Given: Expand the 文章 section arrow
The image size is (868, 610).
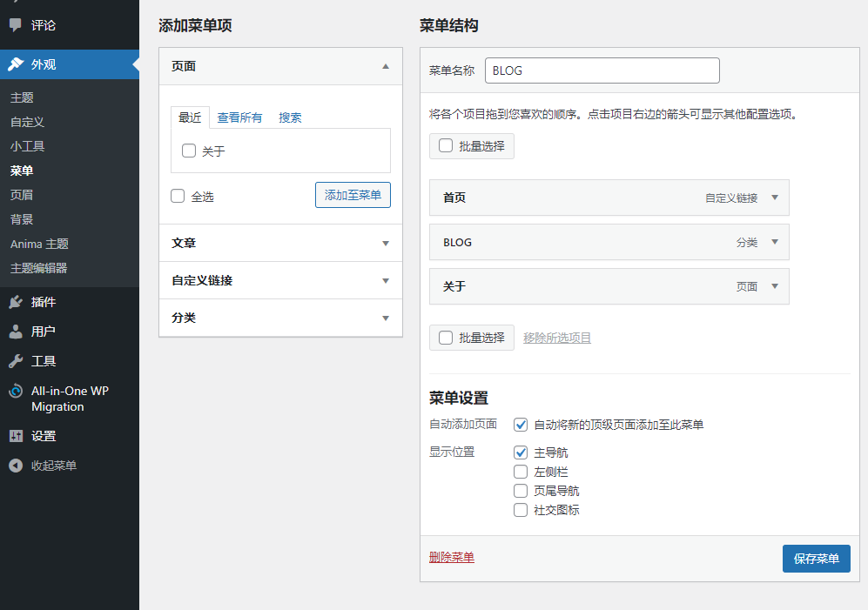Looking at the screenshot, I should (x=386, y=244).
